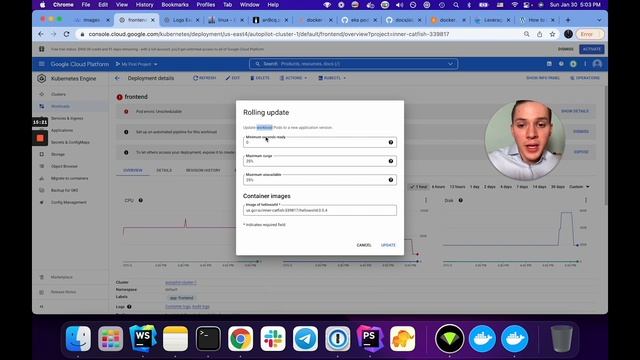Click the Activate button in trial banner
This screenshot has height=360, width=640.
[591, 49]
